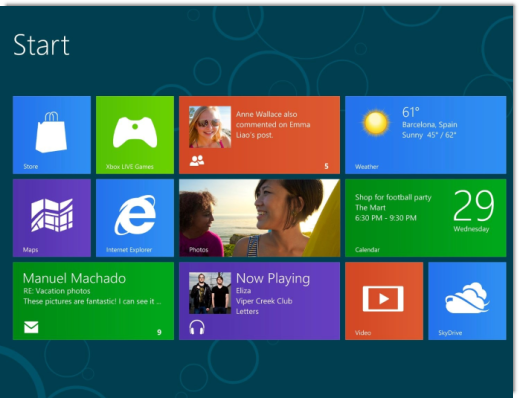The width and height of the screenshot is (519, 398).
Task: Click the headphones music icon
Action: coord(197,327)
